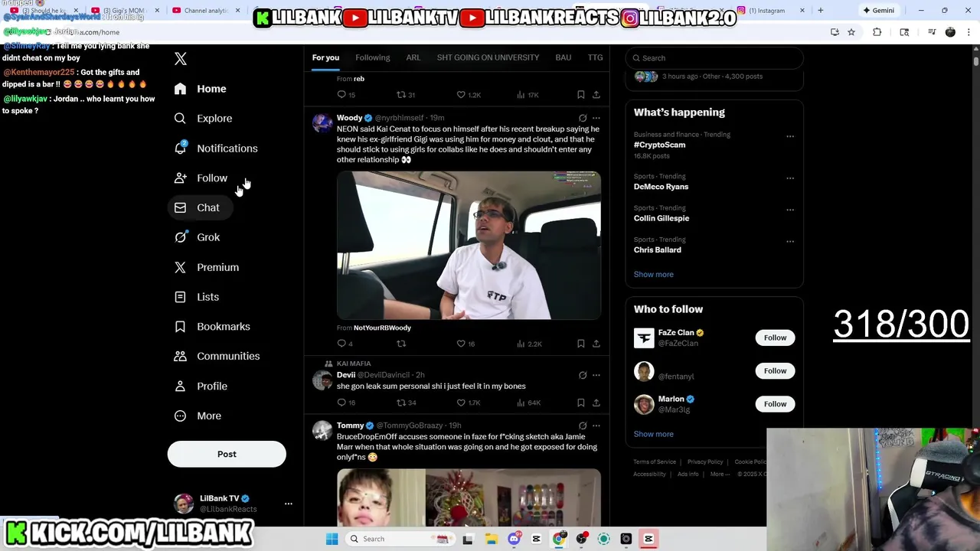Open the Terms of Service link
This screenshot has height=551, width=980.
point(655,462)
